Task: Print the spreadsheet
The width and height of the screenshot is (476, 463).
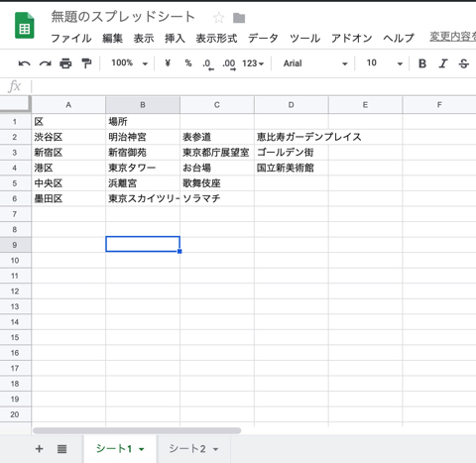Action: click(x=65, y=63)
